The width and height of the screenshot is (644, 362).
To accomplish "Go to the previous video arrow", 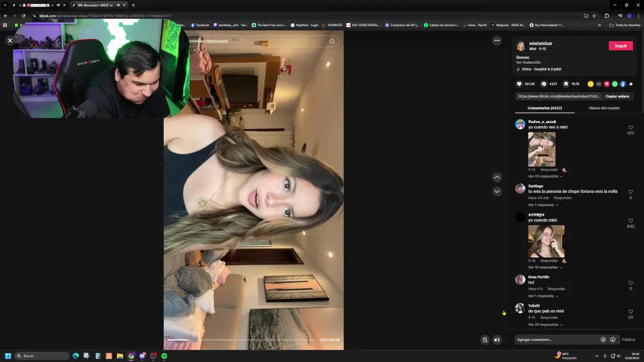I will (497, 177).
